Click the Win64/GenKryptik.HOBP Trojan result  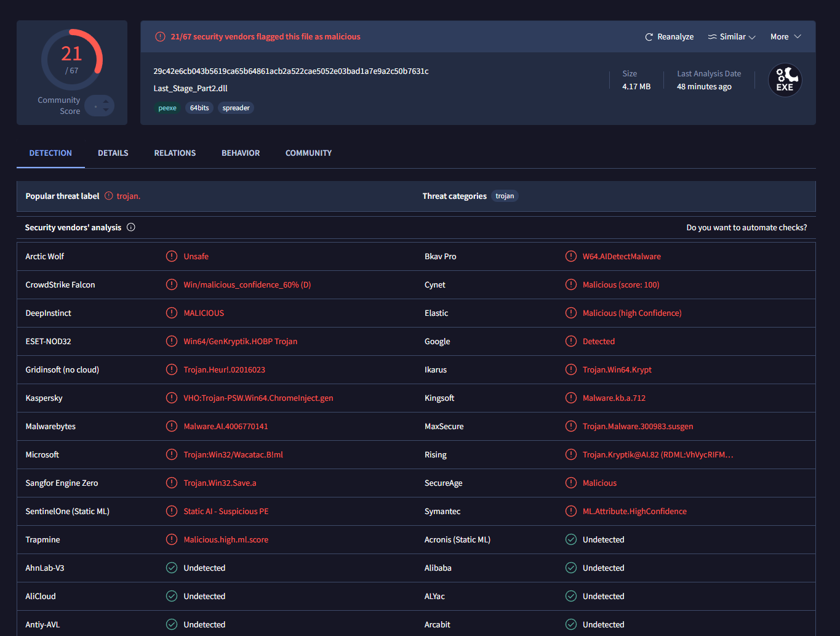point(241,341)
